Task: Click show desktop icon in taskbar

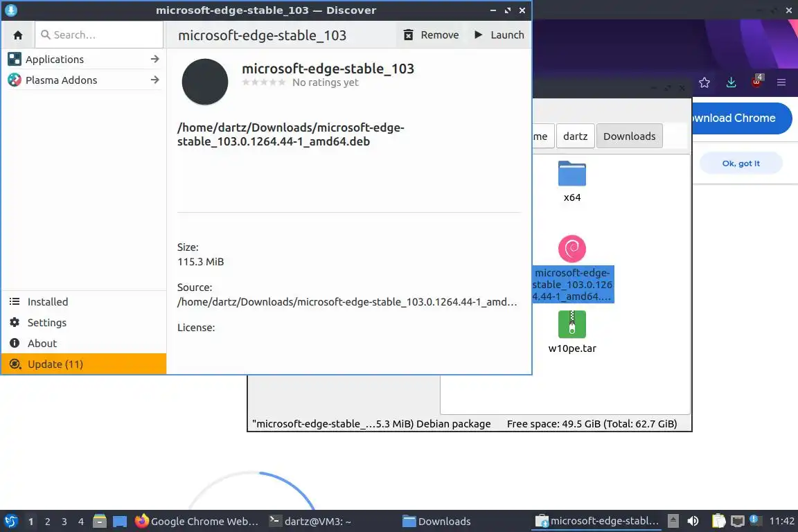Action: [120, 522]
